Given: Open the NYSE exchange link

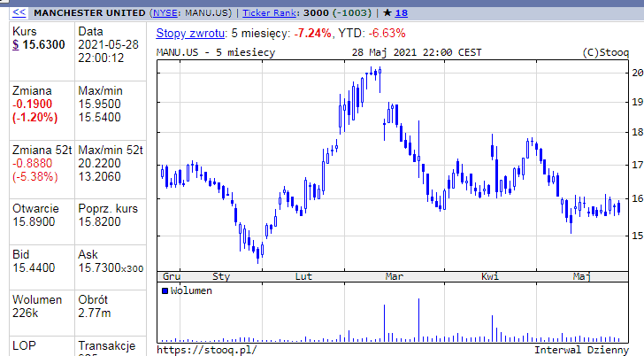Looking at the screenshot, I should (x=165, y=13).
